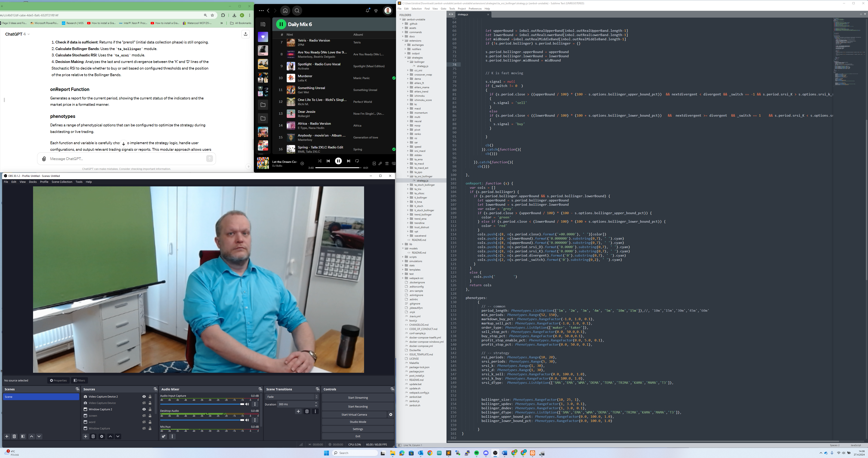868x458 pixels.
Task: Hide Video Capture Device 2 source
Action: (x=144, y=397)
